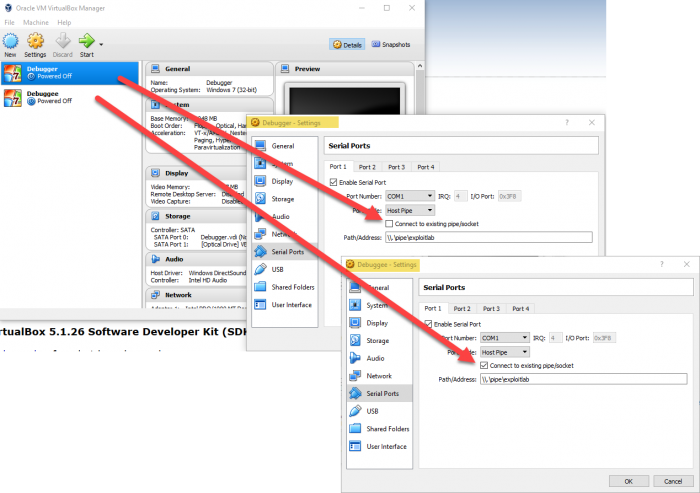Image resolution: width=700 pixels, height=493 pixels.
Task: Click help question mark in Debugger Settings
Action: pos(567,122)
